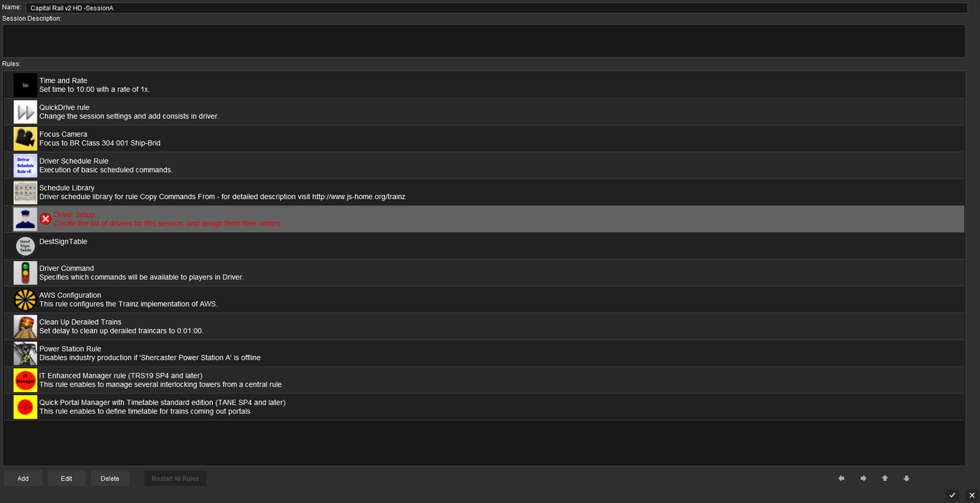Image resolution: width=980 pixels, height=503 pixels.
Task: Select 'Set time to 10:00 with a rate of 1x.' text
Action: coord(94,90)
